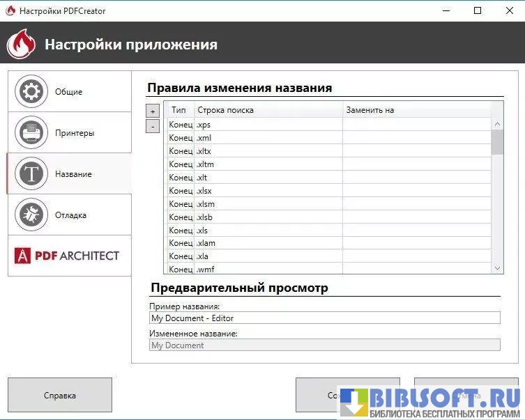Open the bug icon for Отладка

coord(30,215)
